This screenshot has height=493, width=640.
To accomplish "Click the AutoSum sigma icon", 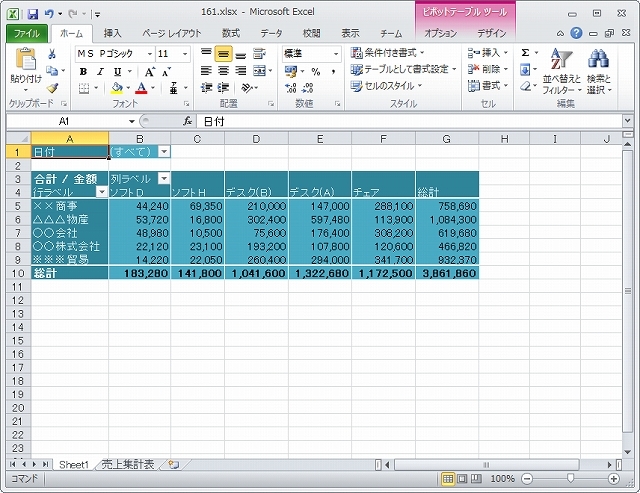I will tap(525, 53).
